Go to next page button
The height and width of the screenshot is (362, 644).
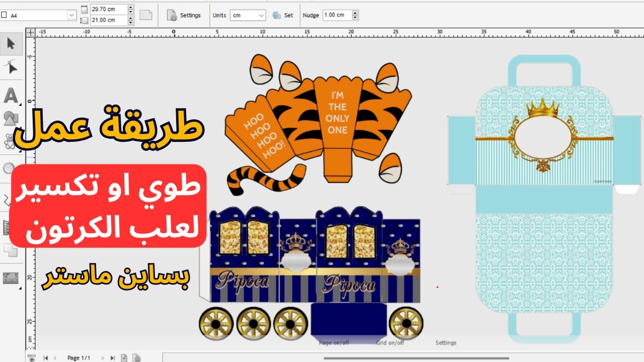pos(103,358)
